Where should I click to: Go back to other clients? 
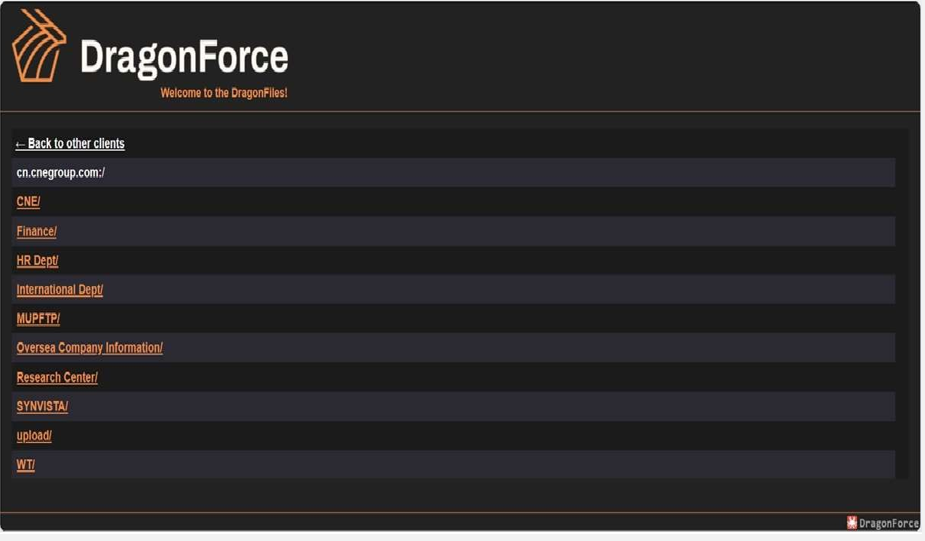point(70,144)
